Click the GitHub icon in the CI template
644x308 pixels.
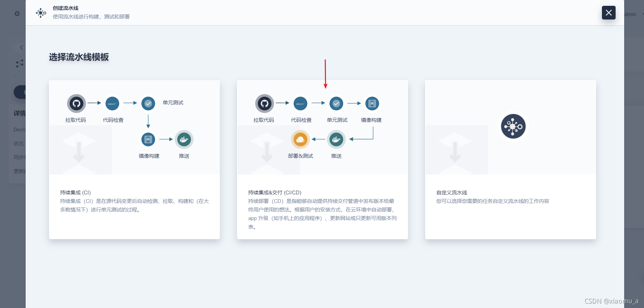tap(77, 103)
